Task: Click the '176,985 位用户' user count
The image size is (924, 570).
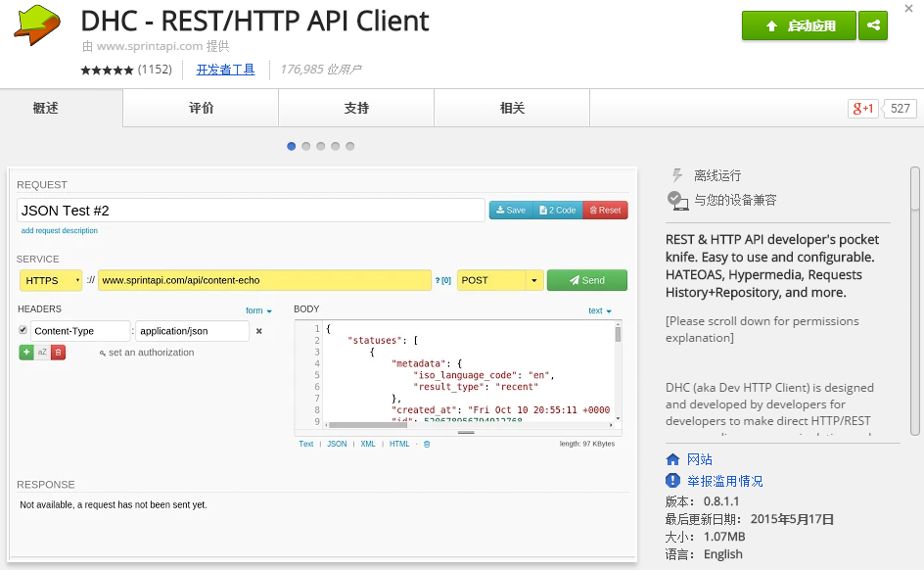Action: (x=321, y=70)
